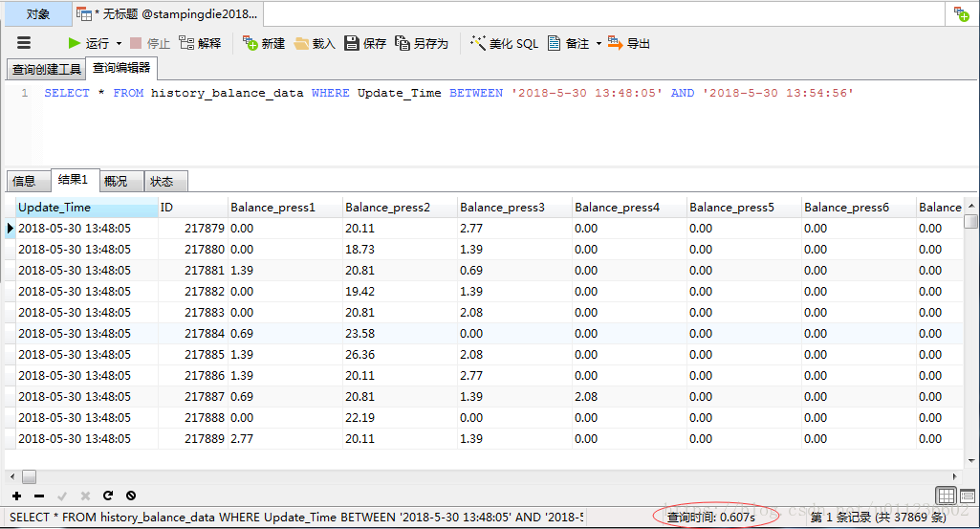Click the 查询时间: 0.607s status text
This screenshot has height=529, width=980.
click(711, 518)
